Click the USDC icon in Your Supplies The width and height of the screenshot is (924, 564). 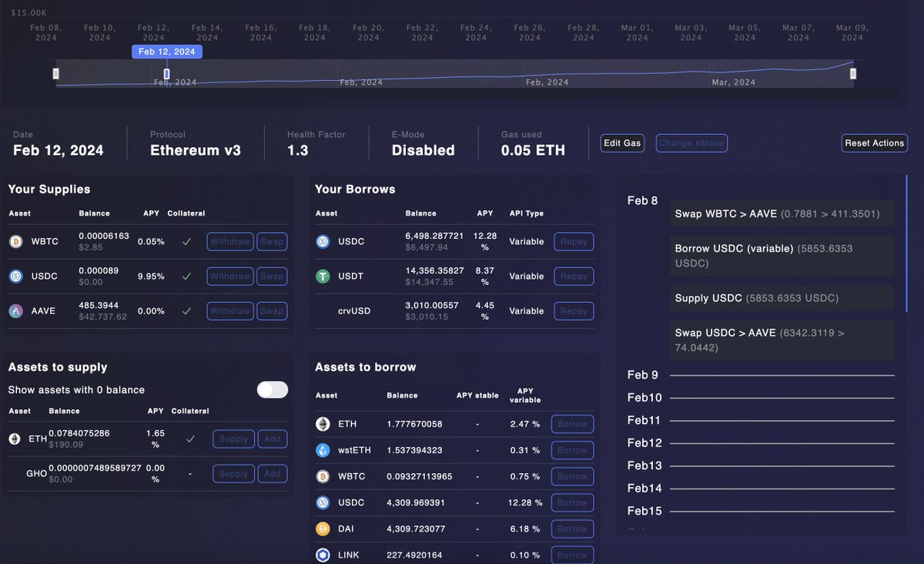tap(15, 277)
